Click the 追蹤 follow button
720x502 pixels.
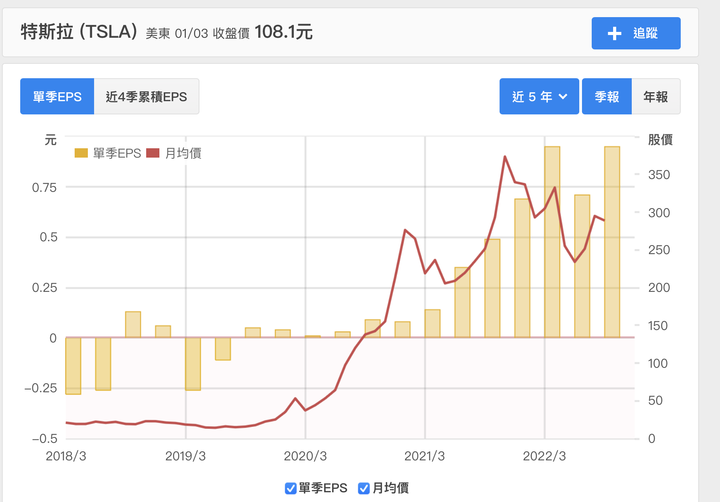(x=636, y=33)
